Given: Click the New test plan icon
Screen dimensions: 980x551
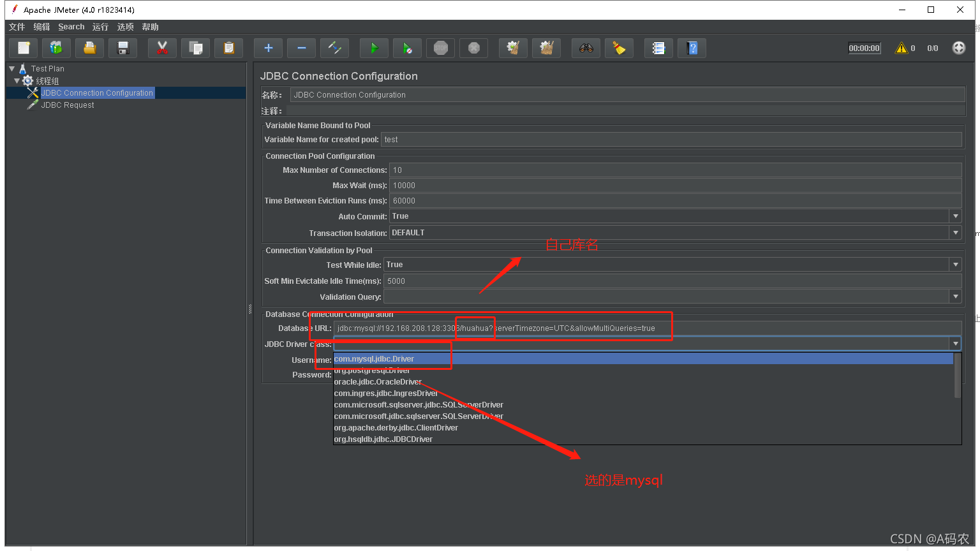Looking at the screenshot, I should (x=24, y=48).
